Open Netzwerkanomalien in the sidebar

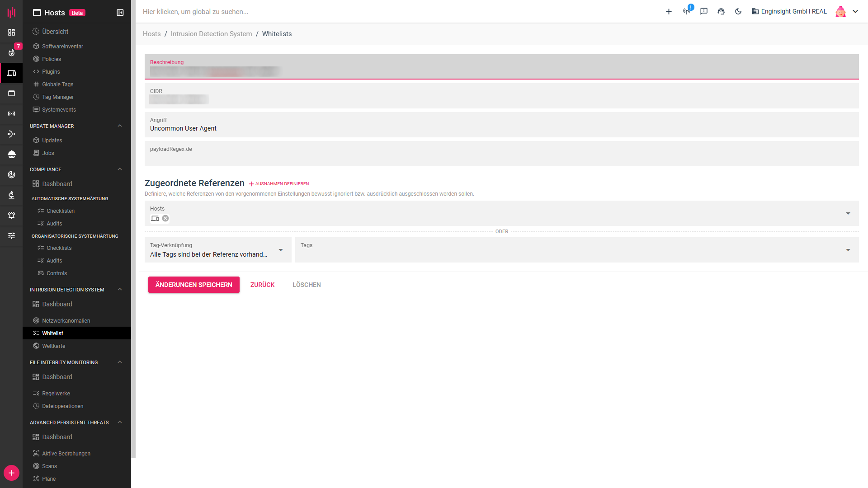coord(66,321)
